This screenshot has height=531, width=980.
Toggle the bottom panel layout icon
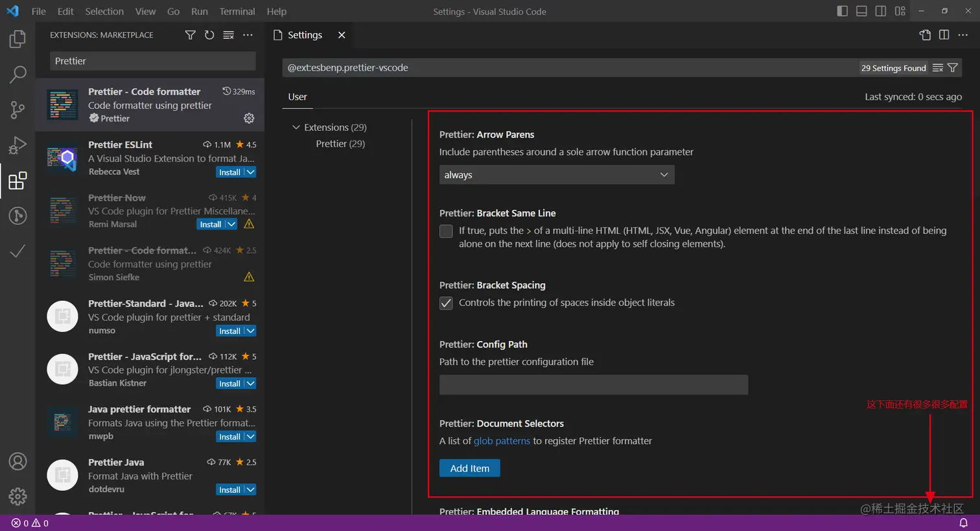click(x=861, y=11)
